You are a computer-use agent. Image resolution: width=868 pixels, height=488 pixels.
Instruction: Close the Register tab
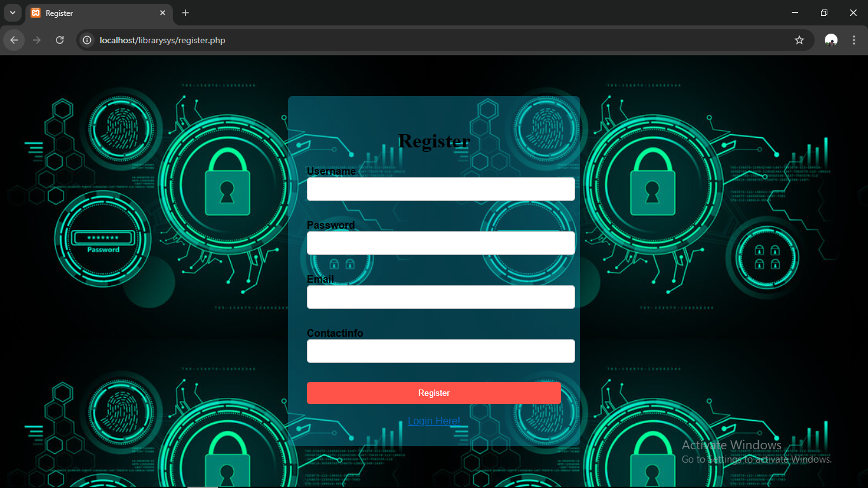click(x=163, y=13)
